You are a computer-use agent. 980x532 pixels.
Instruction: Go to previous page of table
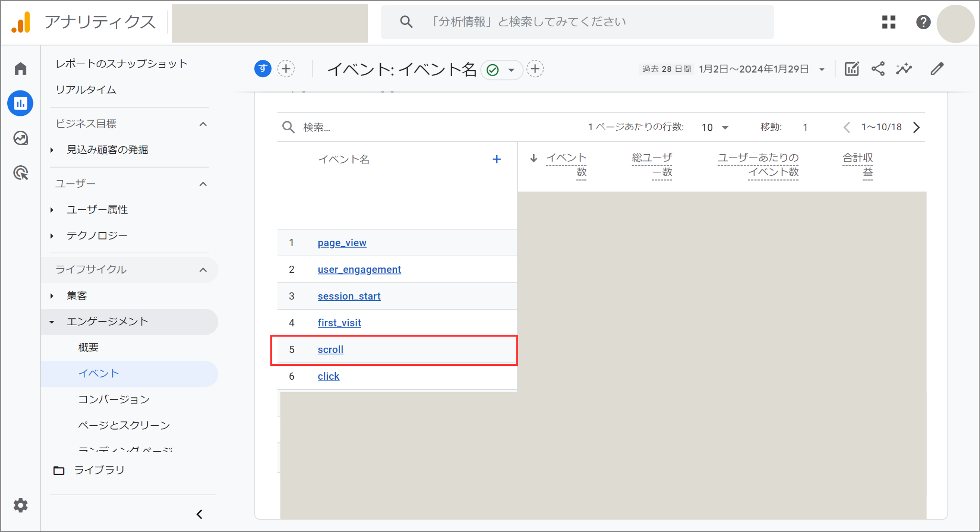coord(846,127)
